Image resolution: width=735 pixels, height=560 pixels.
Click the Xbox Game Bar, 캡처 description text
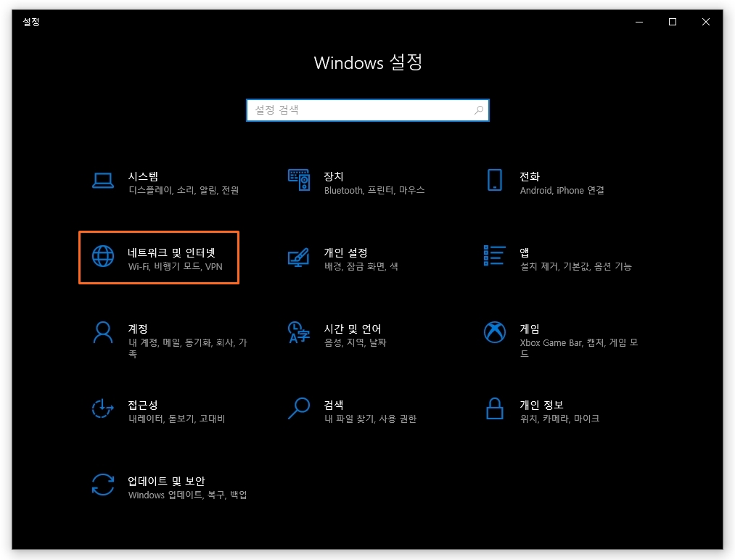(579, 348)
